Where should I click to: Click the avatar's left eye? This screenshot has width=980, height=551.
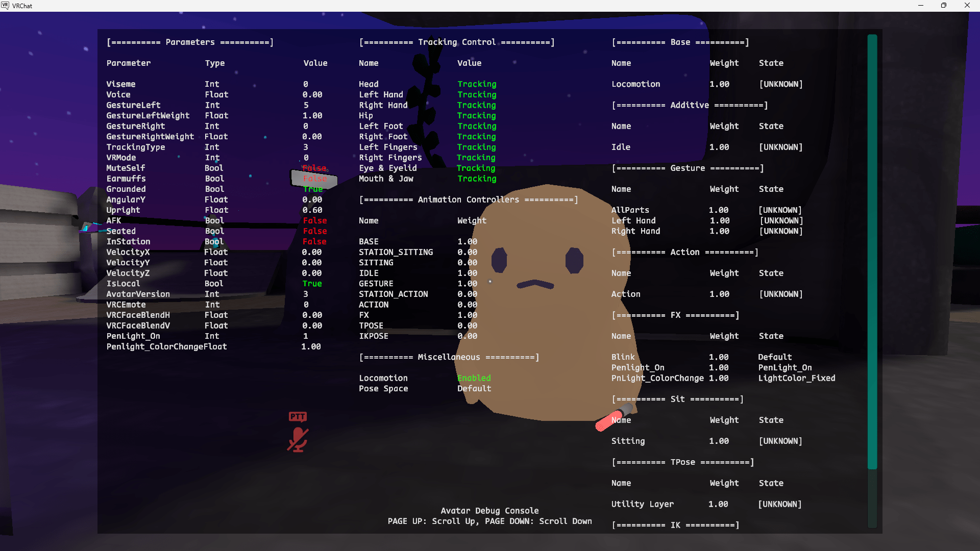tap(499, 260)
